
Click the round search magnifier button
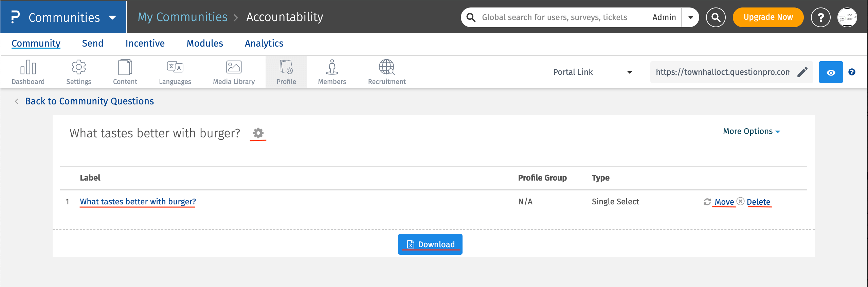716,17
